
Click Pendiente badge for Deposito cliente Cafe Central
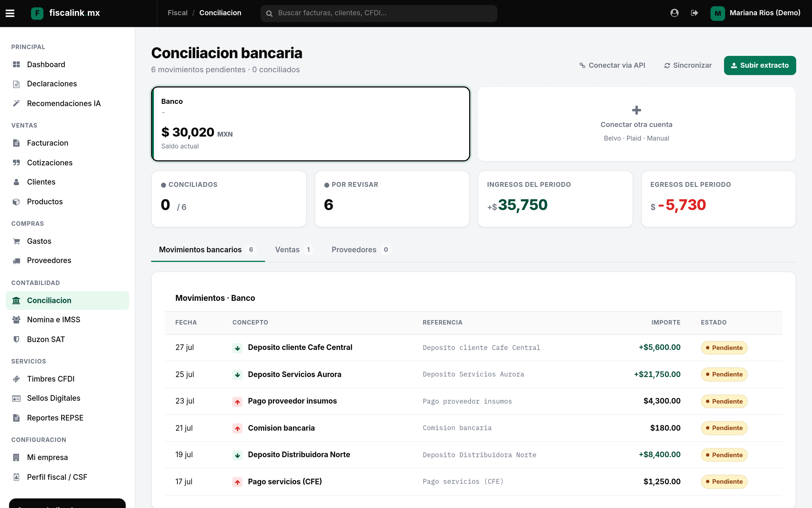click(724, 348)
